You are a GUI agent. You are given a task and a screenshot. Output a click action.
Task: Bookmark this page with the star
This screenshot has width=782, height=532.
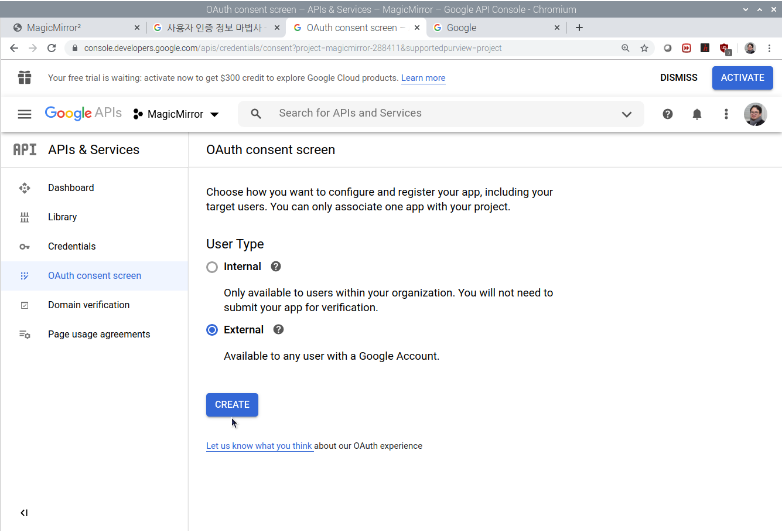[644, 48]
